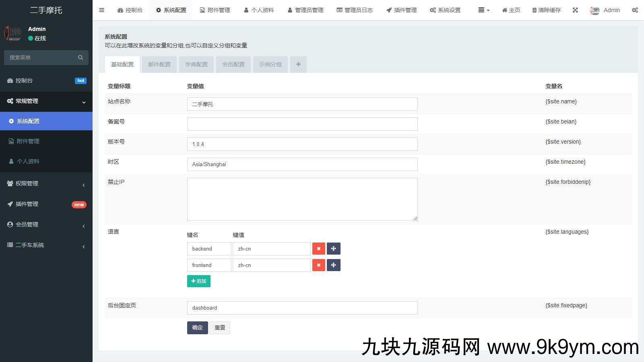
Task: Open the list dropdown beside 系统设置
Action: pyautogui.click(x=483, y=10)
